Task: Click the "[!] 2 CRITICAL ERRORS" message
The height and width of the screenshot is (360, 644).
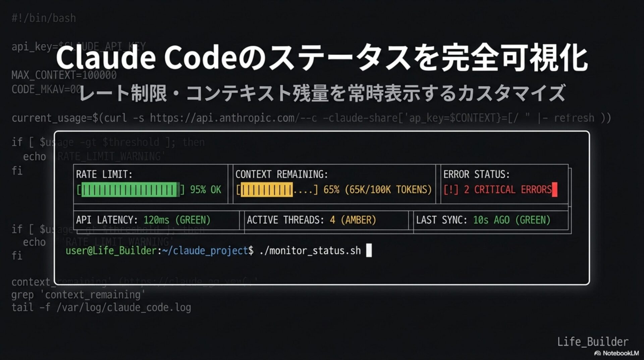Action: pos(497,190)
